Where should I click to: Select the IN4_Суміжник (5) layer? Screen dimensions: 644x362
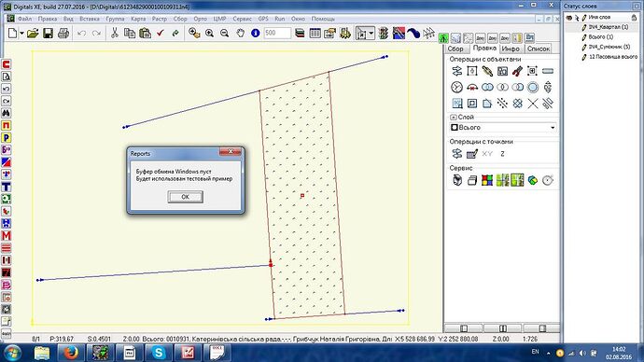click(609, 47)
